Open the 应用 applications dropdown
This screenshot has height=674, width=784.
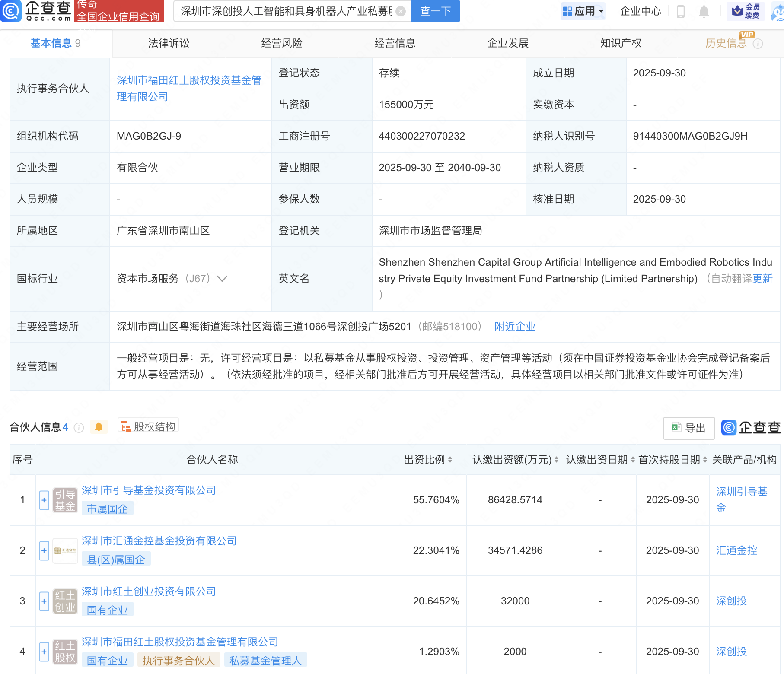tap(583, 11)
